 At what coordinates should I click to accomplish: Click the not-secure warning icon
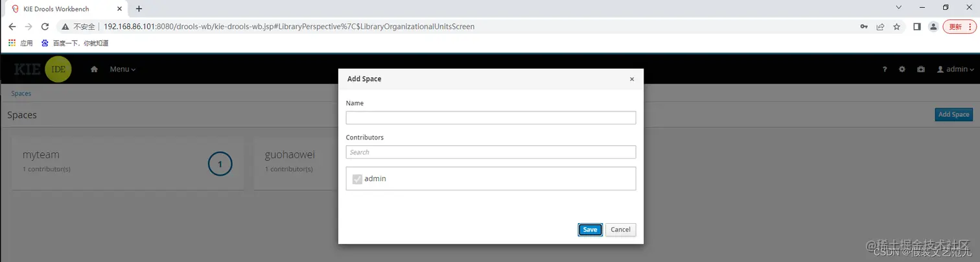tap(65, 27)
